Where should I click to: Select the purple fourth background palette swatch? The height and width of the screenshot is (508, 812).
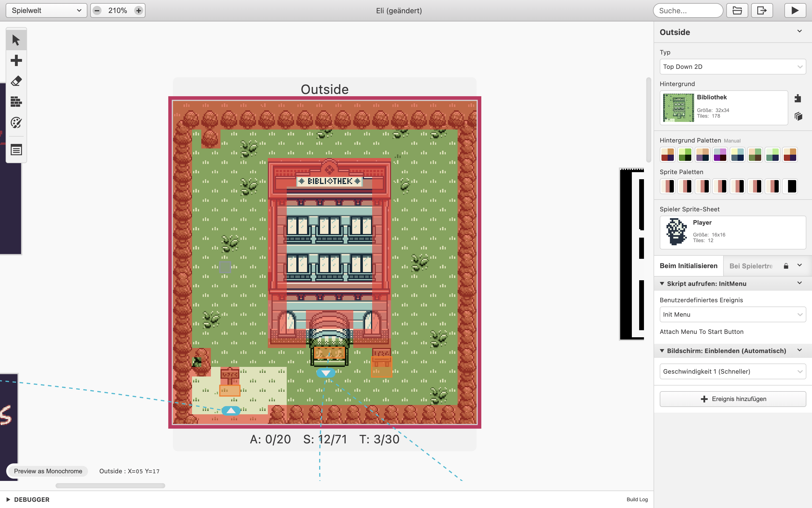pos(720,155)
